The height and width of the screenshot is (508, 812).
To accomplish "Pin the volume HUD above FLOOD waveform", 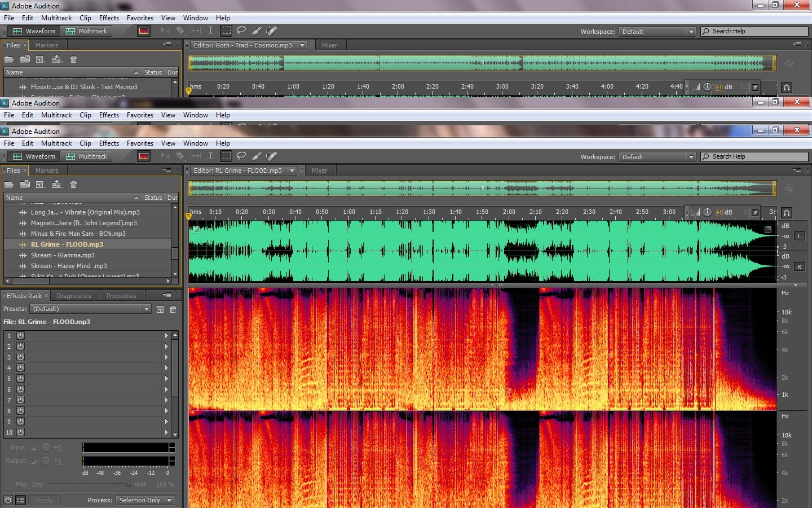I will tap(755, 212).
